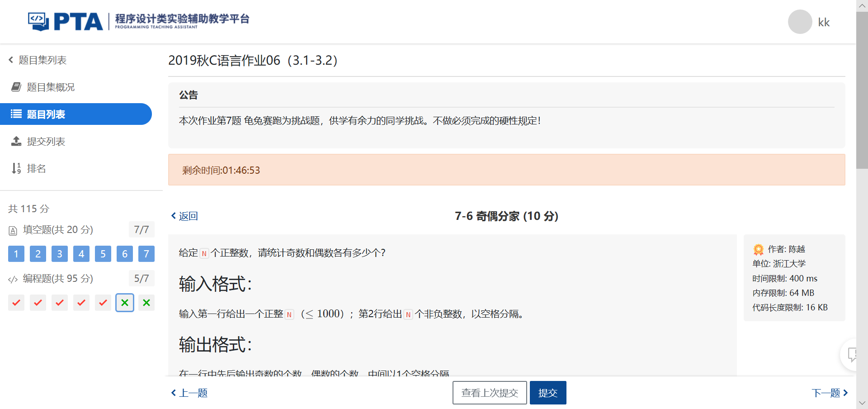This screenshot has height=409, width=868.
Task: Click the username kk
Action: [x=824, y=22]
